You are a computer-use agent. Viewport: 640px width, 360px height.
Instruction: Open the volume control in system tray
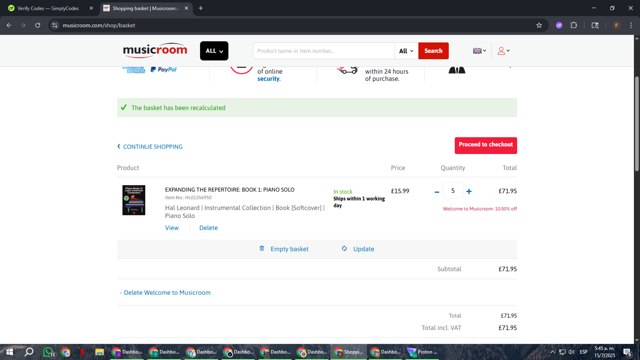pos(572,352)
